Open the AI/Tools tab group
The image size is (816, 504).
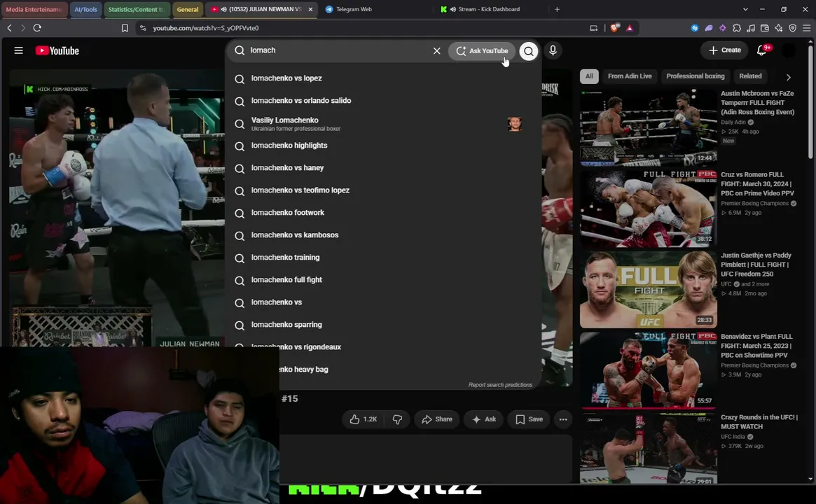(x=86, y=9)
